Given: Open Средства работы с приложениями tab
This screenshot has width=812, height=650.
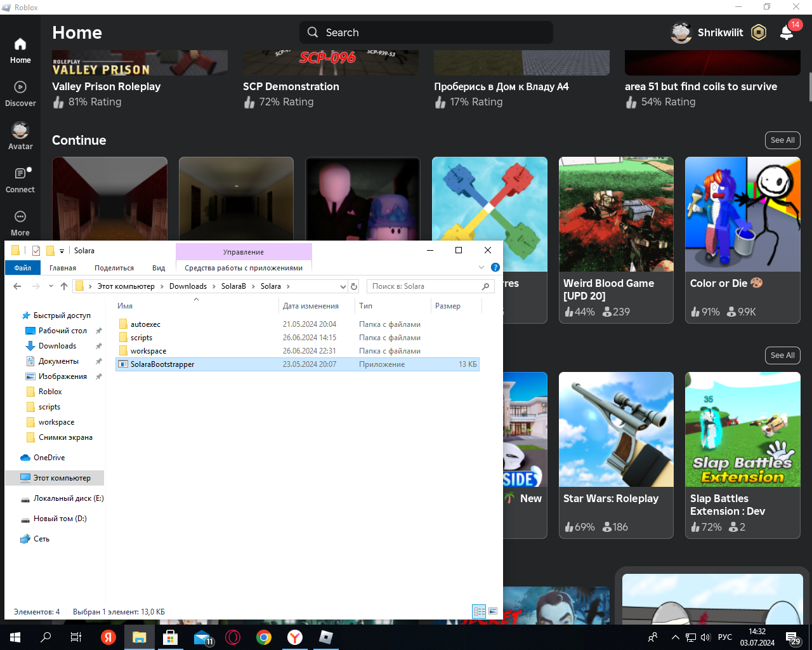Looking at the screenshot, I should point(244,268).
